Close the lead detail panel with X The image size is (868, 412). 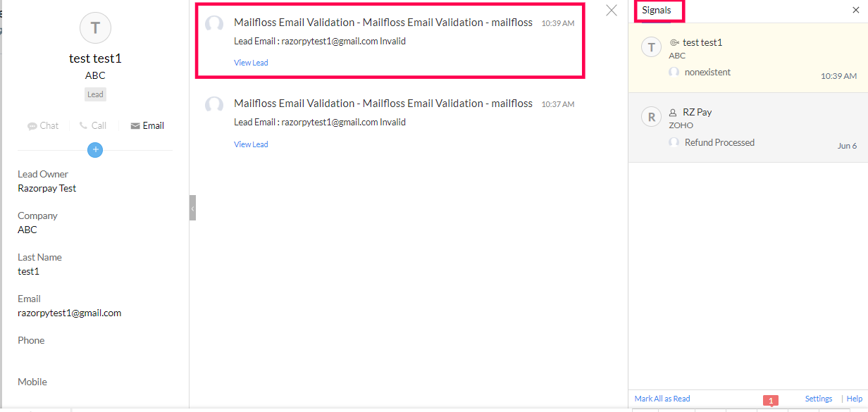click(612, 11)
